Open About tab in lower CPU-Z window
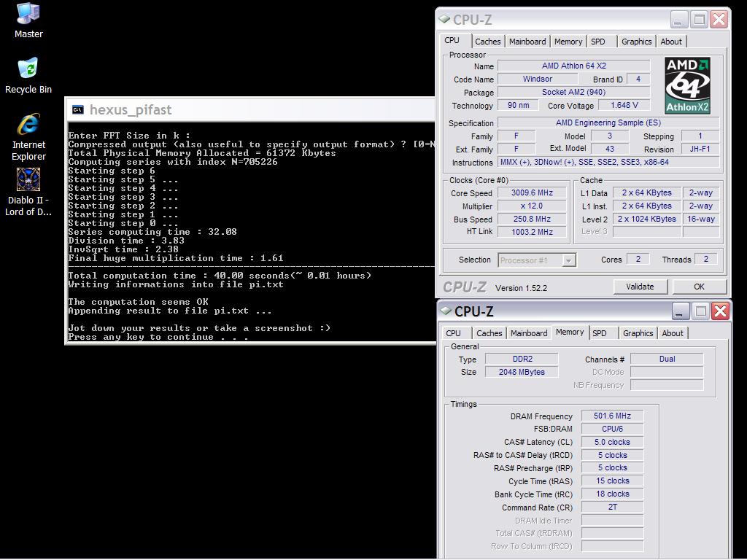 pos(672,333)
